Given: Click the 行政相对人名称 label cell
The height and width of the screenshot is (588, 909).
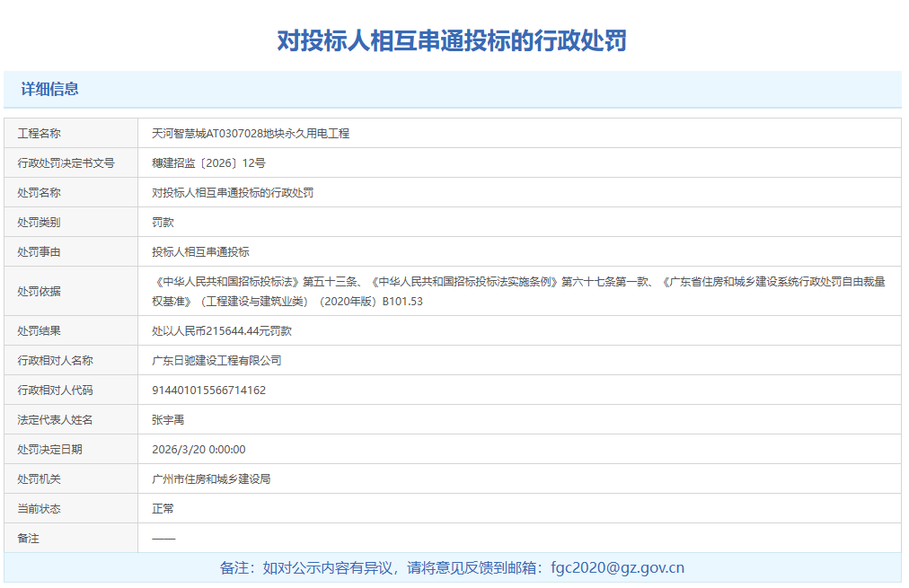Looking at the screenshot, I should pos(56,360).
